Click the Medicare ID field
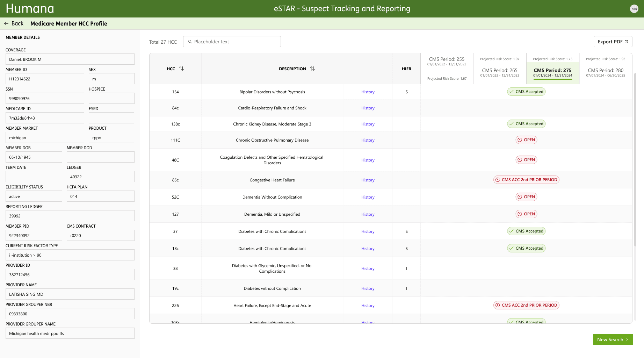The image size is (644, 358). (45, 118)
